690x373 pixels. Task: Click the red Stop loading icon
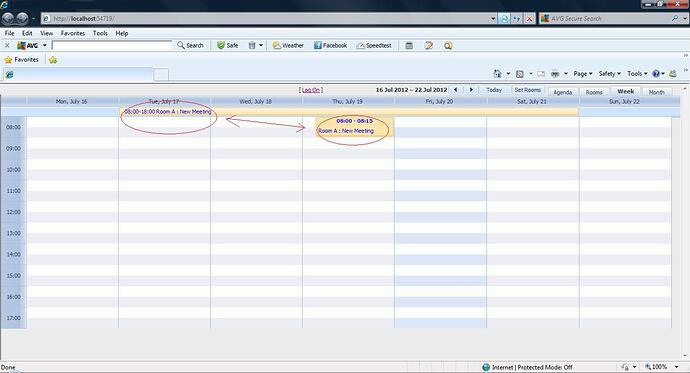click(x=529, y=19)
